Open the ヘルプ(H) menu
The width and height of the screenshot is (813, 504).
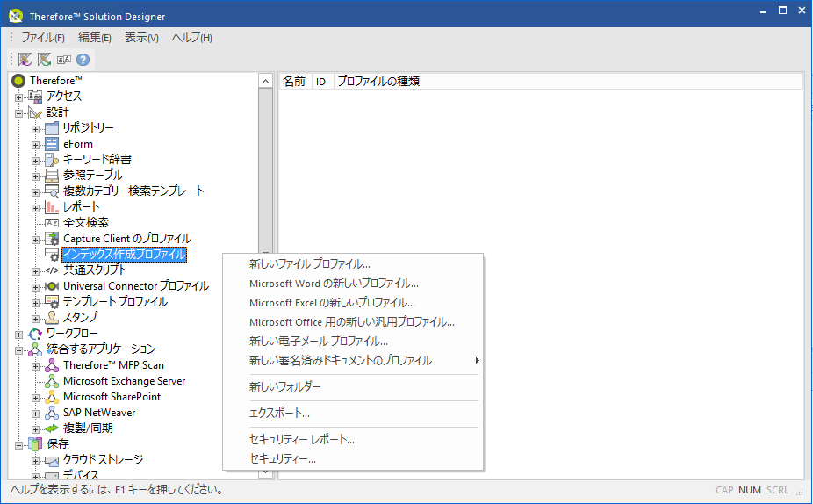pyautogui.click(x=192, y=38)
